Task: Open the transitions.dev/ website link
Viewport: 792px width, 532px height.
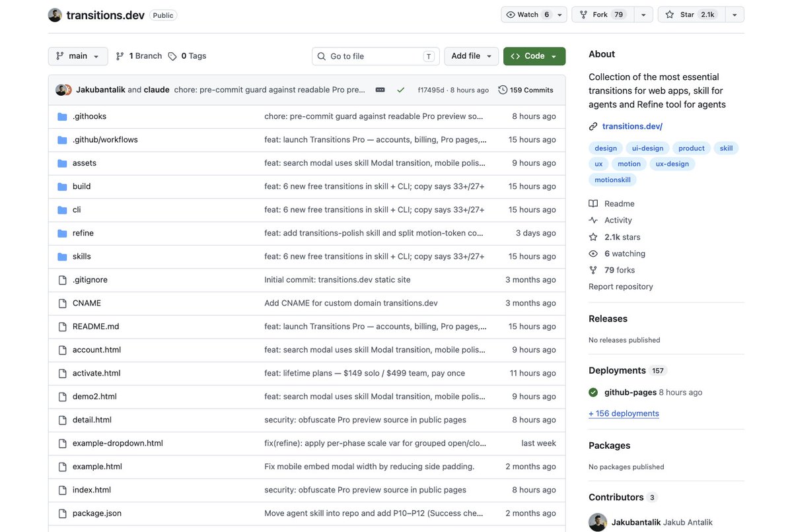Action: point(632,126)
